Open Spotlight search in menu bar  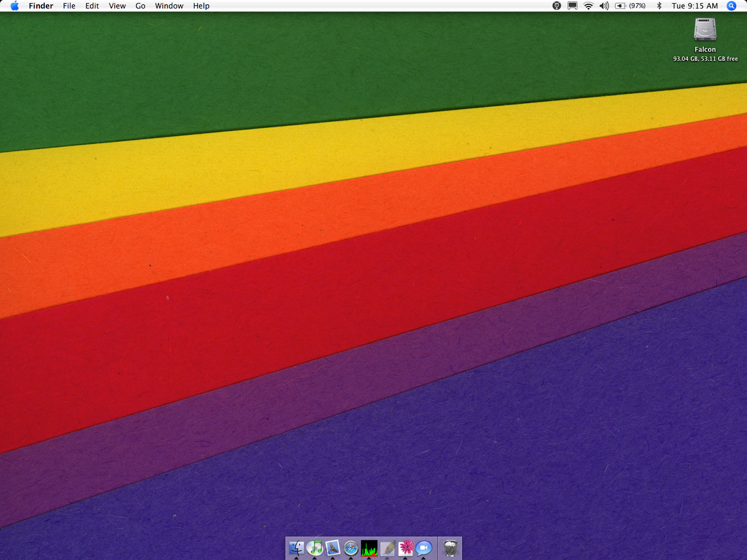(732, 6)
